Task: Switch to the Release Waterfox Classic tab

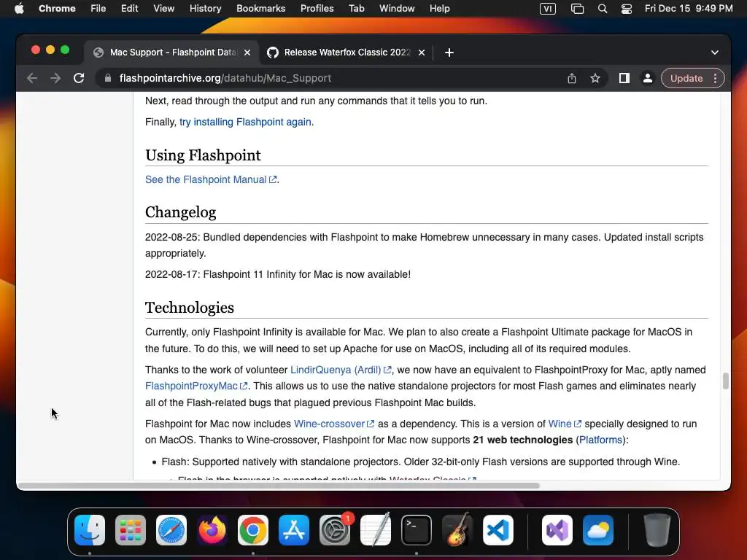Action: click(347, 52)
